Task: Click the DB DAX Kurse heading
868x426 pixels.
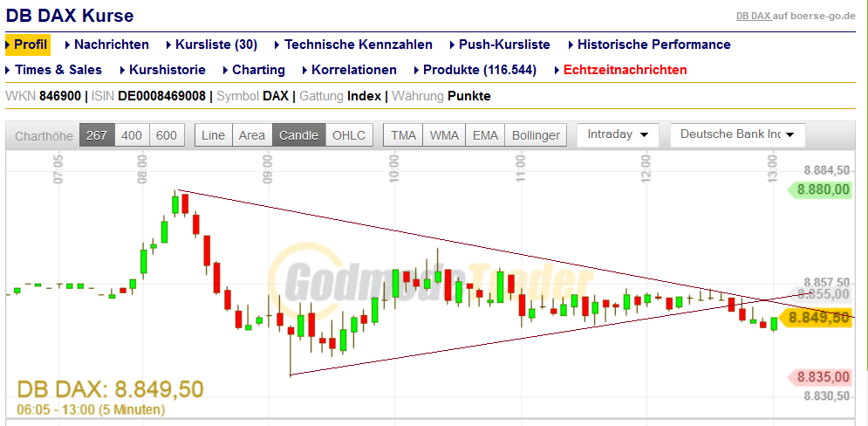Action: click(x=70, y=16)
